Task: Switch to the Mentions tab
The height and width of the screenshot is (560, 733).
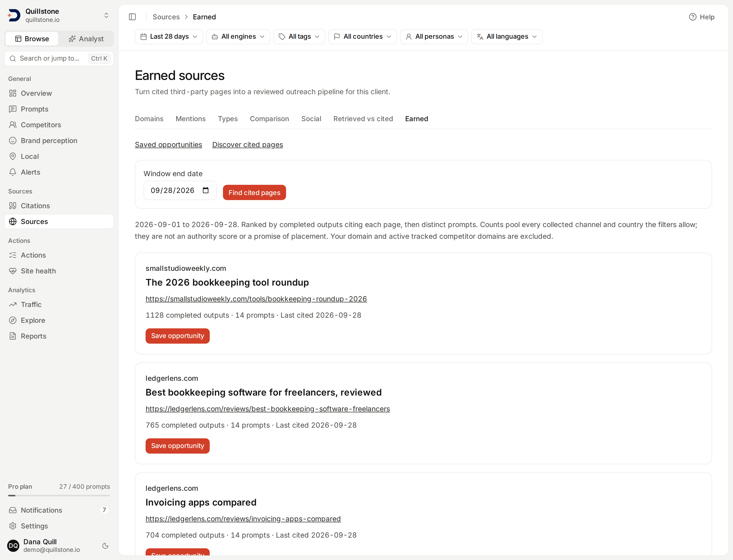Action: 191,119
